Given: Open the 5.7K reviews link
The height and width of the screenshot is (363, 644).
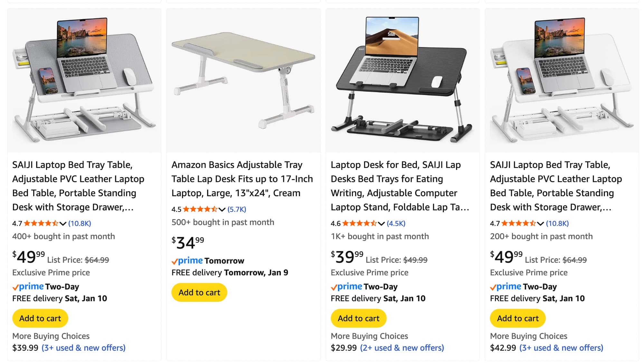Looking at the screenshot, I should tap(237, 209).
